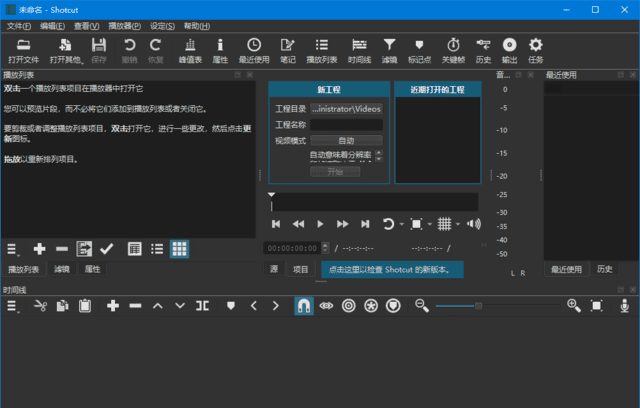Open timeline hamburger menu
640x408 pixels.
point(12,306)
